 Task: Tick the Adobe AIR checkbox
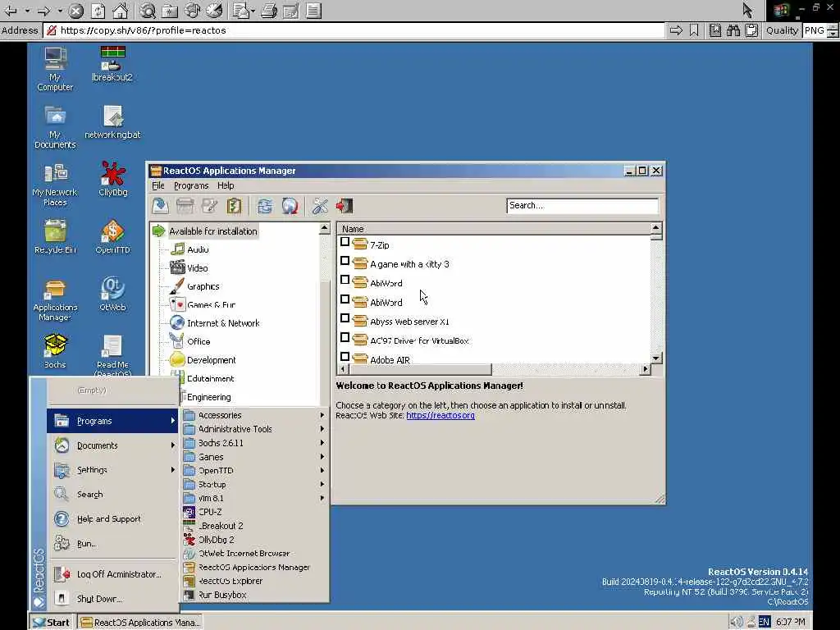(x=345, y=357)
